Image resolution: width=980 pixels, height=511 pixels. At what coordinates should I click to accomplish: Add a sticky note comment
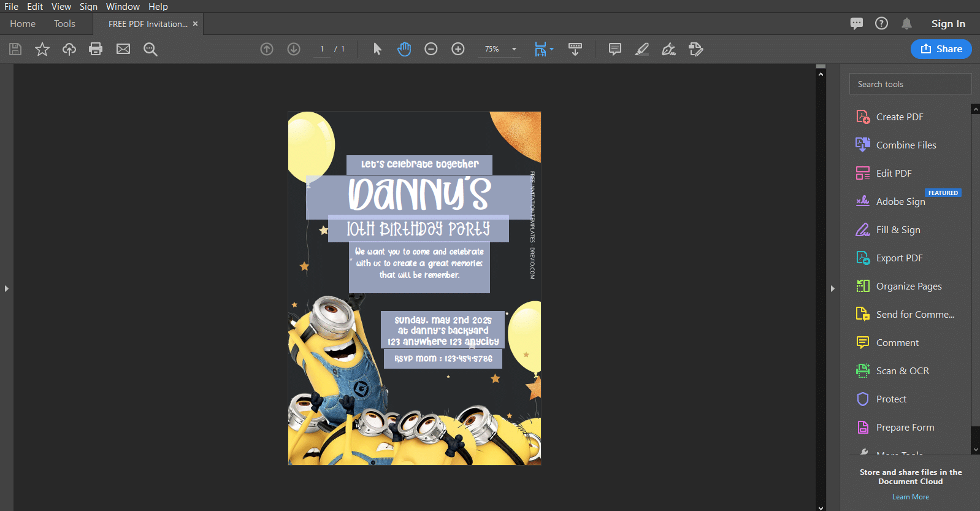(x=615, y=49)
